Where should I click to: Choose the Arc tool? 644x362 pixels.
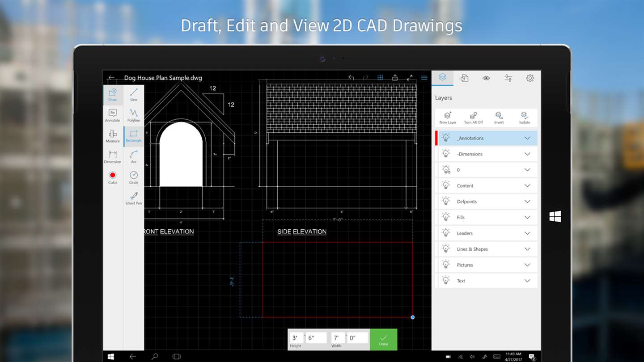click(x=134, y=157)
